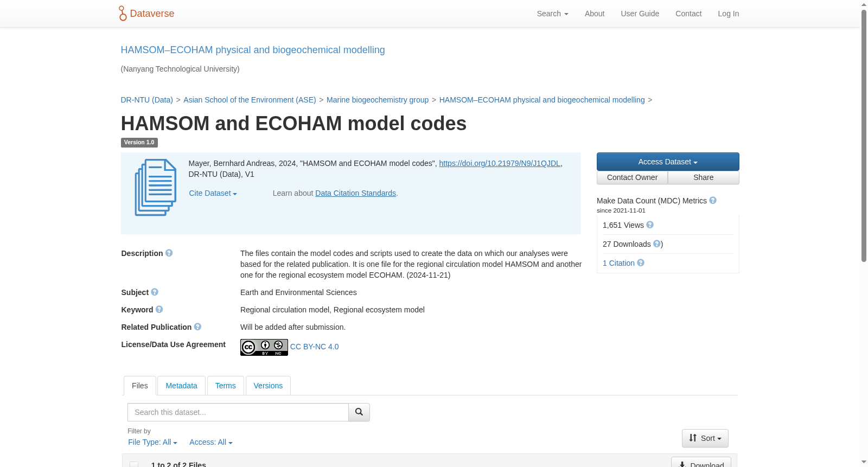Open the Sort dropdown

[705, 438]
